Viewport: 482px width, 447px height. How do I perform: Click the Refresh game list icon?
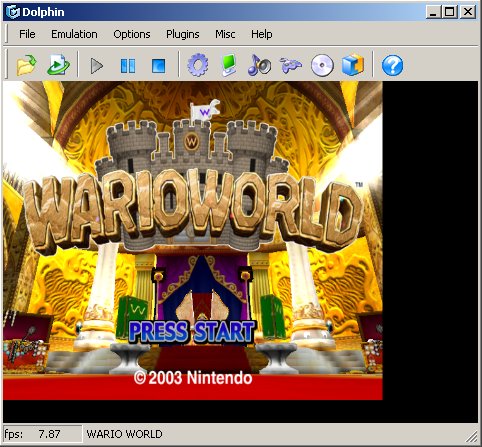click(x=58, y=65)
